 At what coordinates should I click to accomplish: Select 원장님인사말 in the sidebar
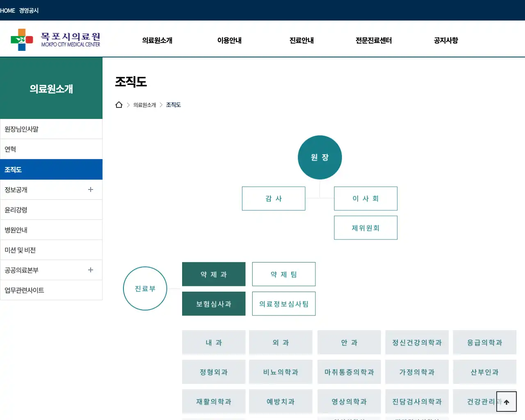pos(22,128)
